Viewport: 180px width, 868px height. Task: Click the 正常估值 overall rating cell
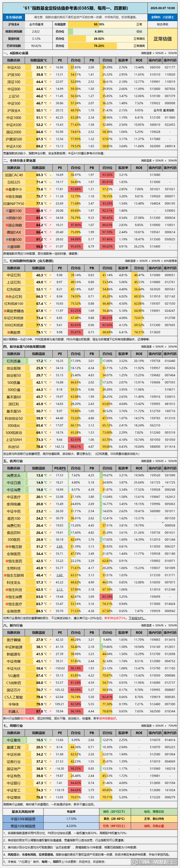(x=162, y=39)
